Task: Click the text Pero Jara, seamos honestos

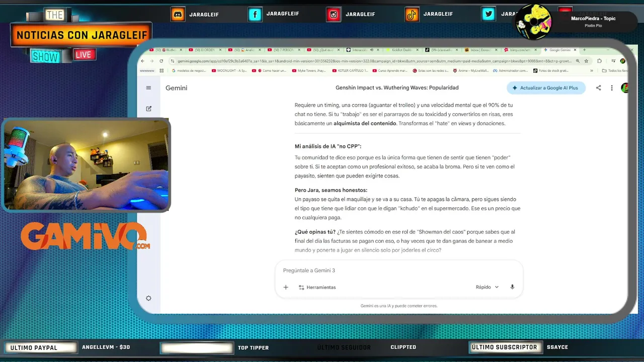Action: coord(331,190)
